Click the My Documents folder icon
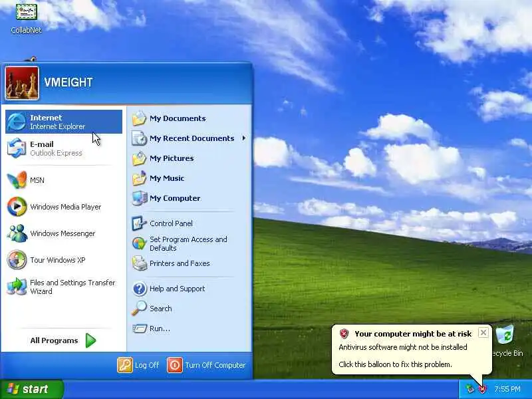Image resolution: width=532 pixels, height=399 pixels. [x=139, y=118]
